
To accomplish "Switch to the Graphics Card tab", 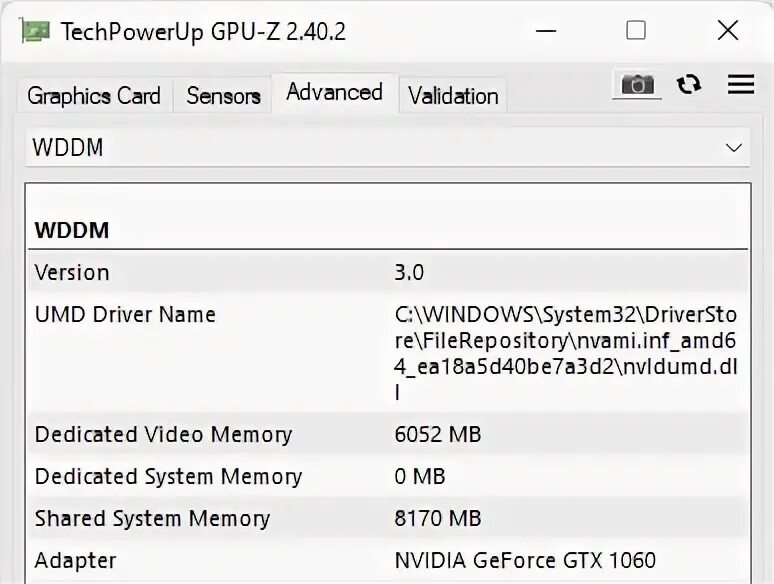I will coord(94,96).
